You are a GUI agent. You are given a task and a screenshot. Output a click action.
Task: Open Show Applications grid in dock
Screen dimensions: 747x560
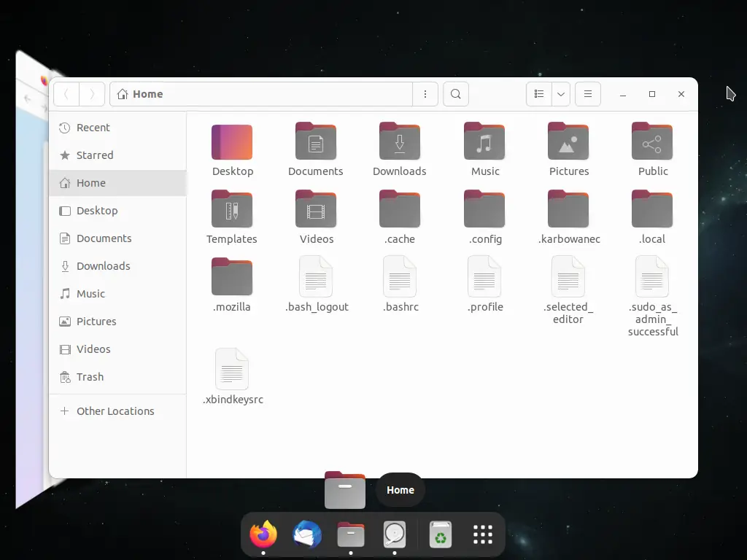point(483,534)
